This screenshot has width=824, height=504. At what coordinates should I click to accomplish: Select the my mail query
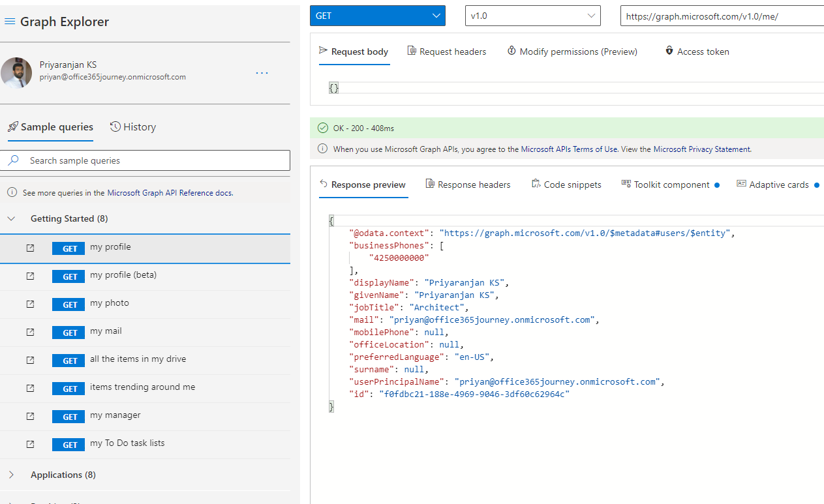[145, 333]
